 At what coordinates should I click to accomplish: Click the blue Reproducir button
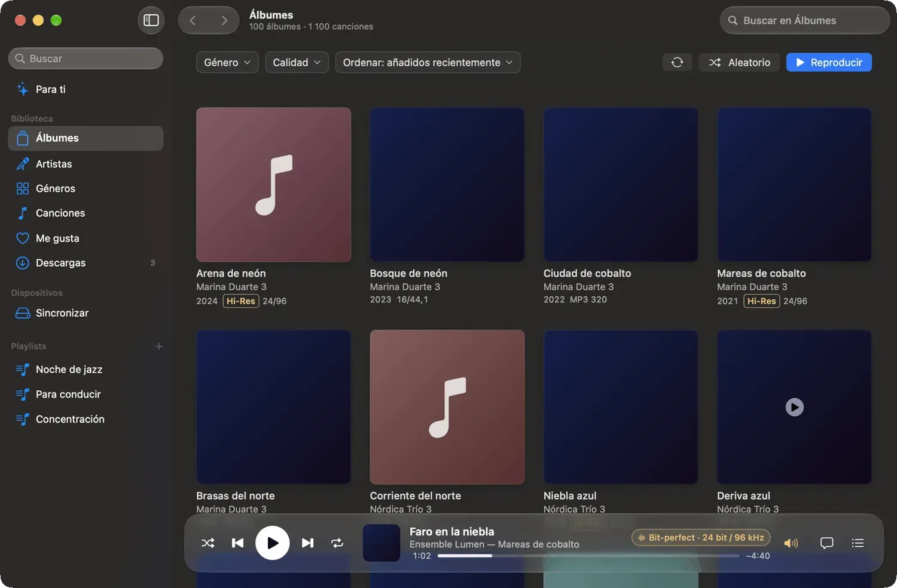[x=829, y=62]
